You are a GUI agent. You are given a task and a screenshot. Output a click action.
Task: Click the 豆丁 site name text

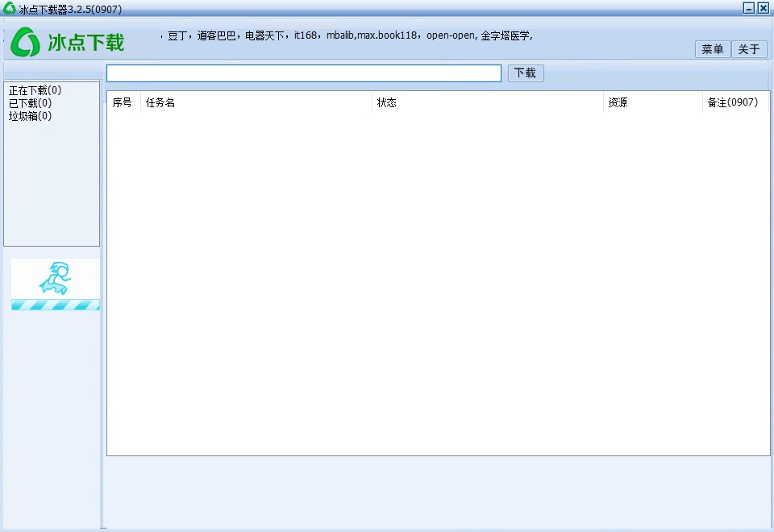pyautogui.click(x=176, y=35)
